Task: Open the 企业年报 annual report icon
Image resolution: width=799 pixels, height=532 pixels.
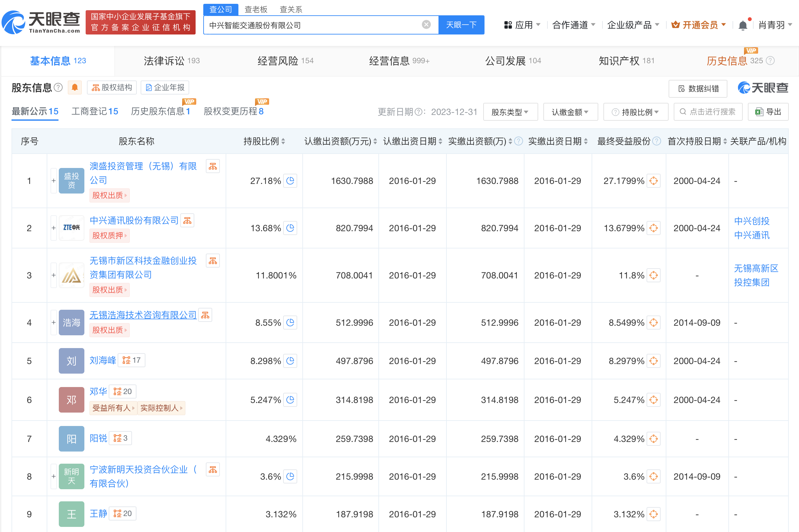Action: click(x=165, y=87)
